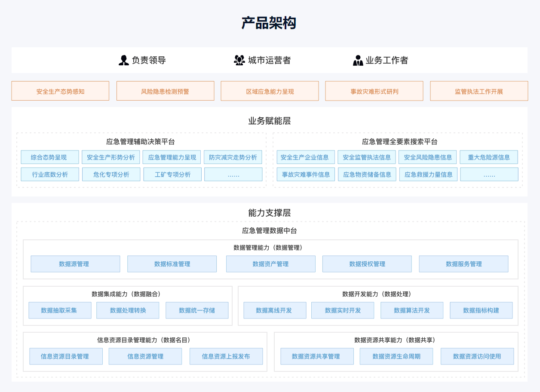Screen dimensions: 540x392
Task: Select 数据算法开发 block
Action: (411, 310)
